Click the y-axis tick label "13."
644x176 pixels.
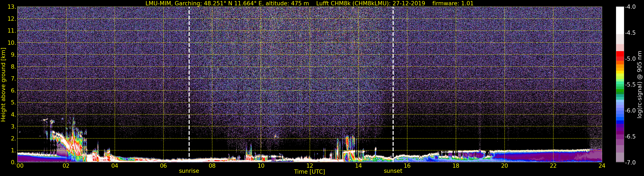pyautogui.click(x=12, y=7)
